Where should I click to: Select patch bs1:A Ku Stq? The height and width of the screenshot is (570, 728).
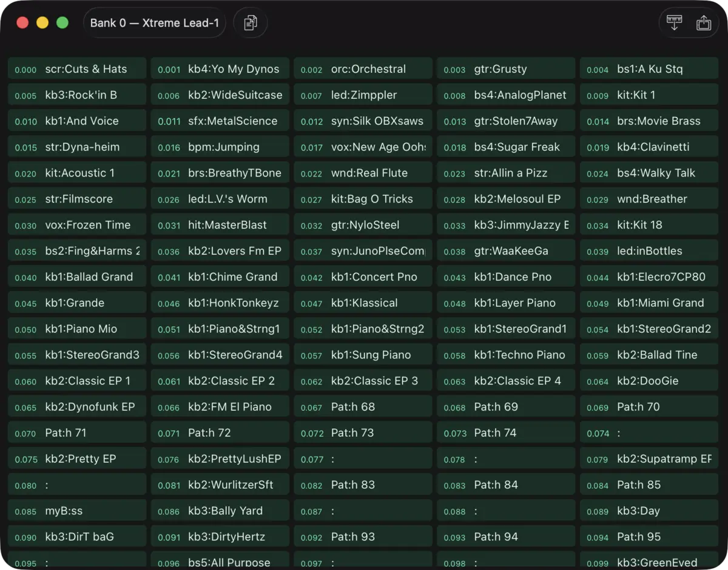click(649, 69)
